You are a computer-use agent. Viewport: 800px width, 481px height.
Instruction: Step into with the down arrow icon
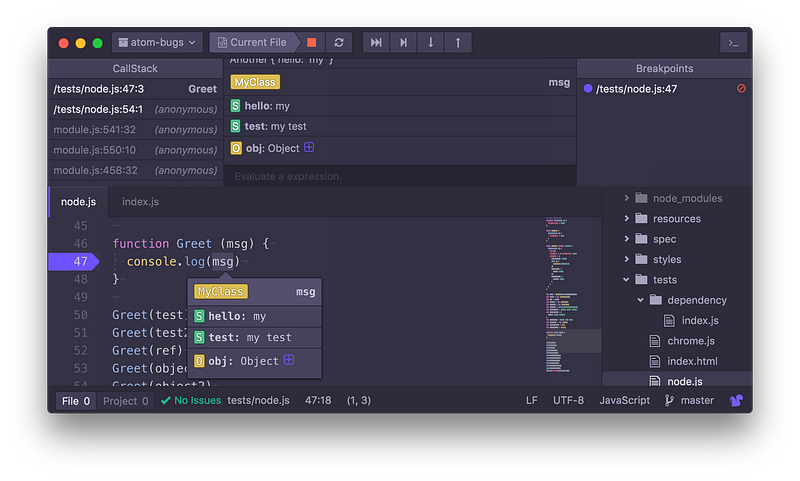point(431,43)
